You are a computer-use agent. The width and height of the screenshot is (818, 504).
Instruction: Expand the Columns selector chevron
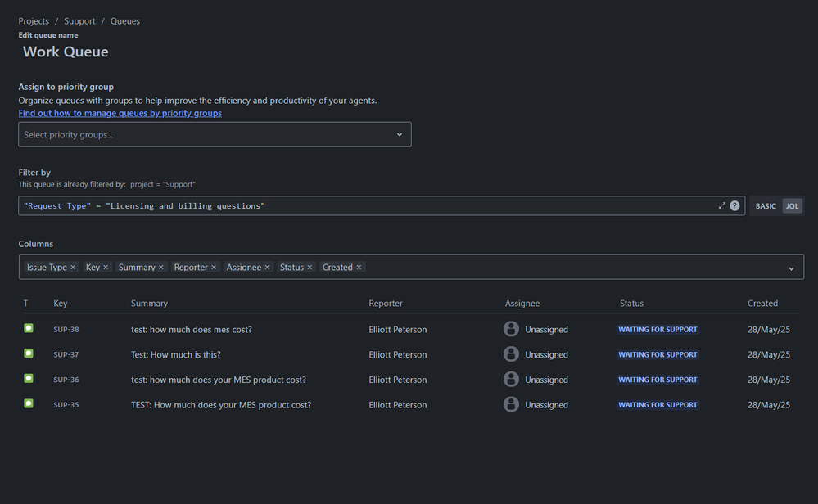click(791, 268)
